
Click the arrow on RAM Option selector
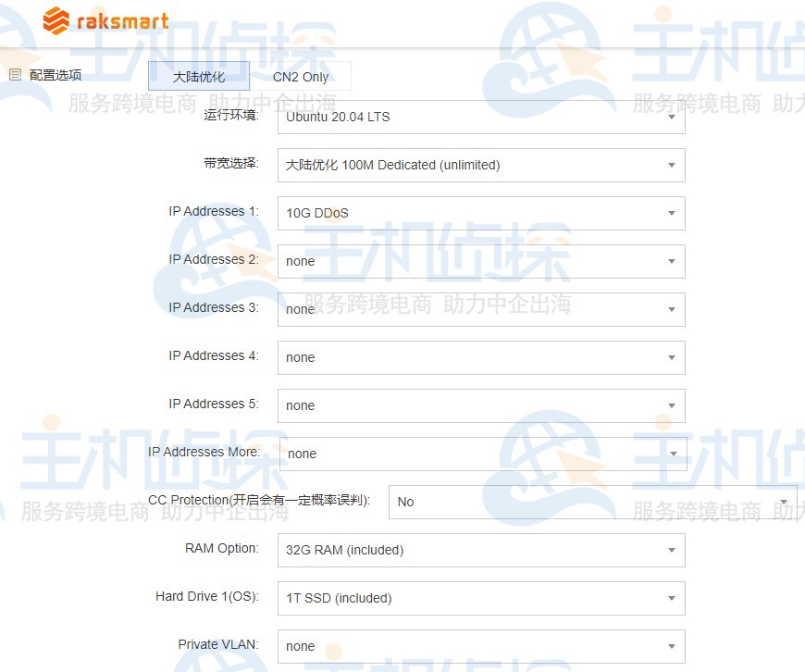click(673, 550)
